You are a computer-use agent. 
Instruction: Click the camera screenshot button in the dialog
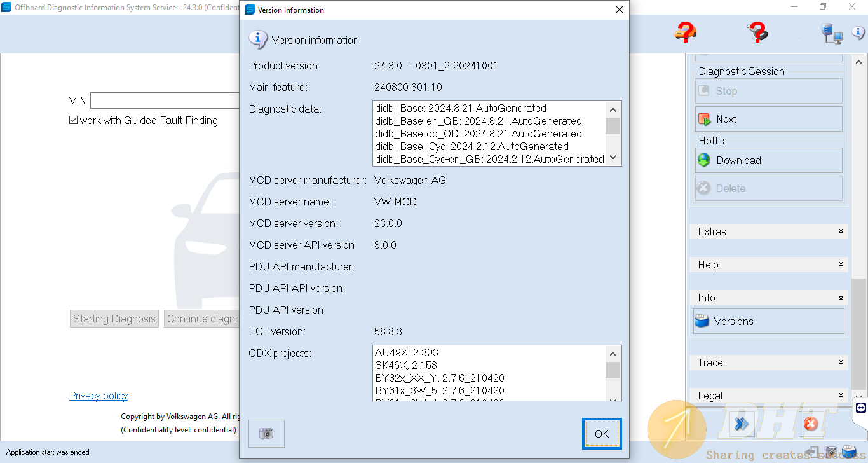(x=266, y=434)
